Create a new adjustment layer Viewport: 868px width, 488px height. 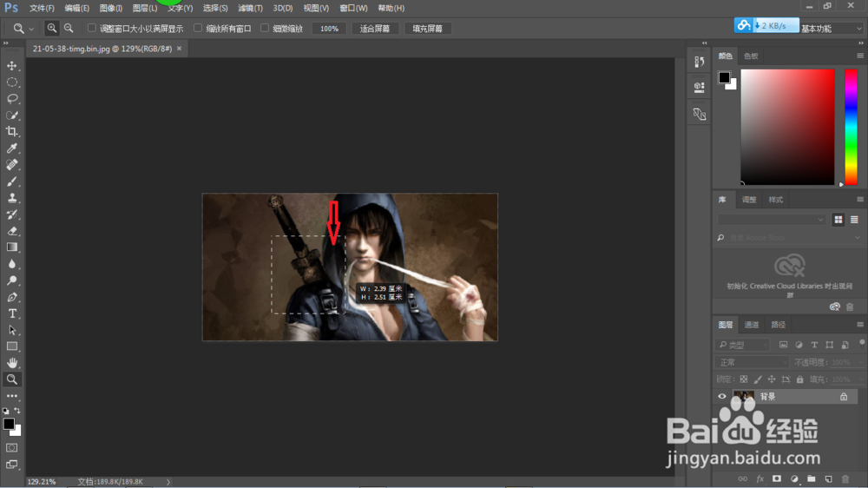pyautogui.click(x=794, y=478)
